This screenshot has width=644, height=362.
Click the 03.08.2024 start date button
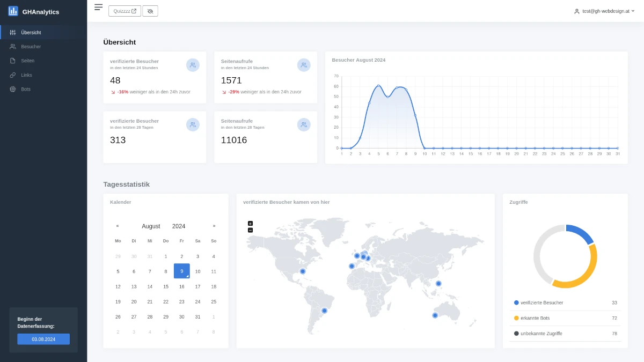[43, 339]
